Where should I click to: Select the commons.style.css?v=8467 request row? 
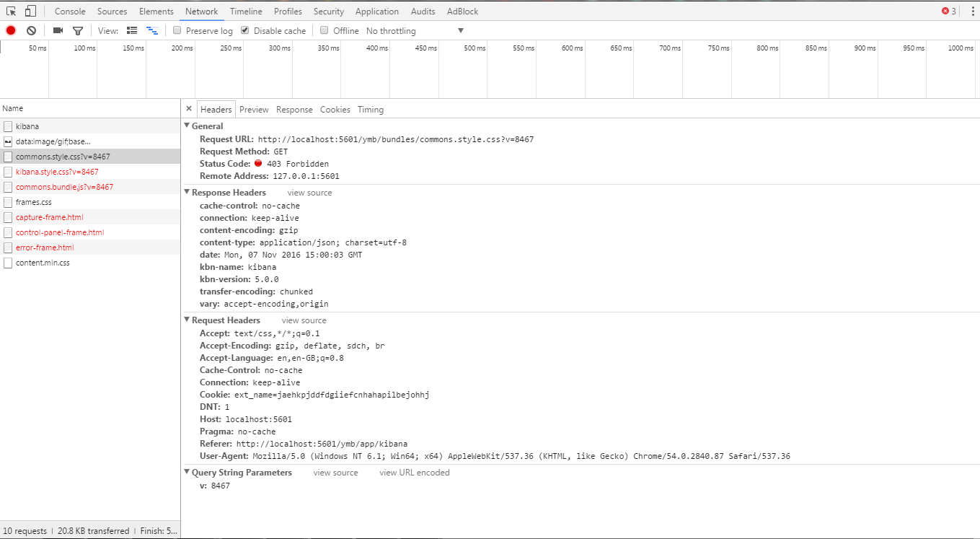(90, 157)
